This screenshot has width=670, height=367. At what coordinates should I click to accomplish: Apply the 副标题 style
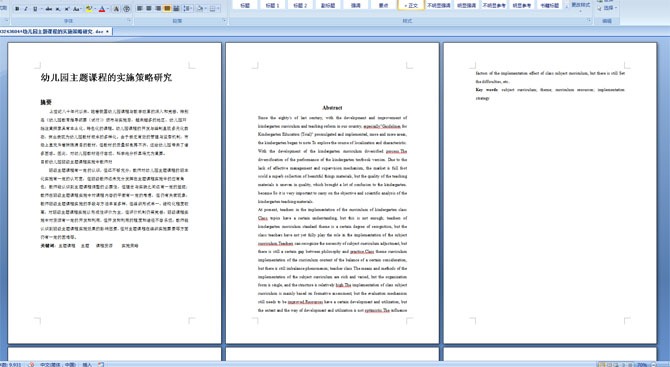tap(328, 5)
